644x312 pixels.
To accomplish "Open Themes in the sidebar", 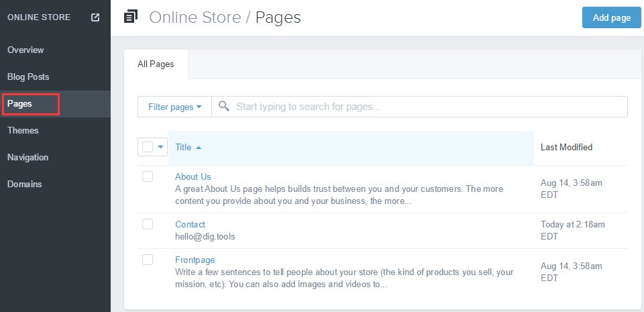I will pos(23,130).
